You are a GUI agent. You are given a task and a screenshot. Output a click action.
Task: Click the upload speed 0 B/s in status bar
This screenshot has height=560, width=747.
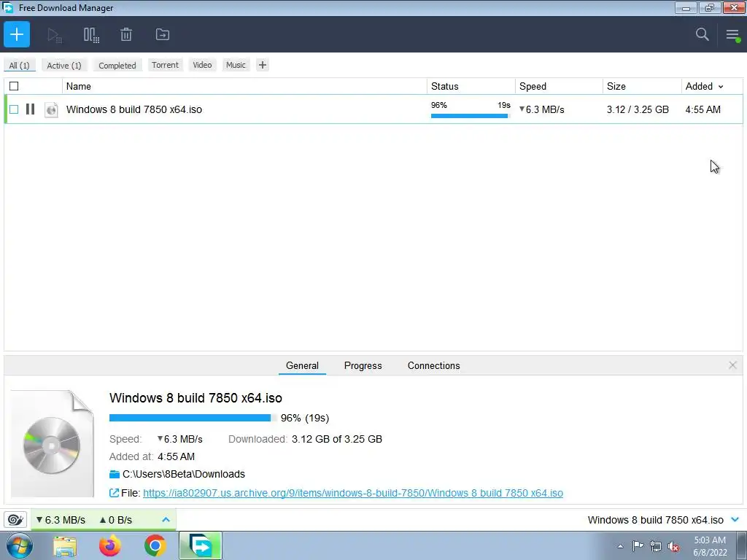(115, 519)
